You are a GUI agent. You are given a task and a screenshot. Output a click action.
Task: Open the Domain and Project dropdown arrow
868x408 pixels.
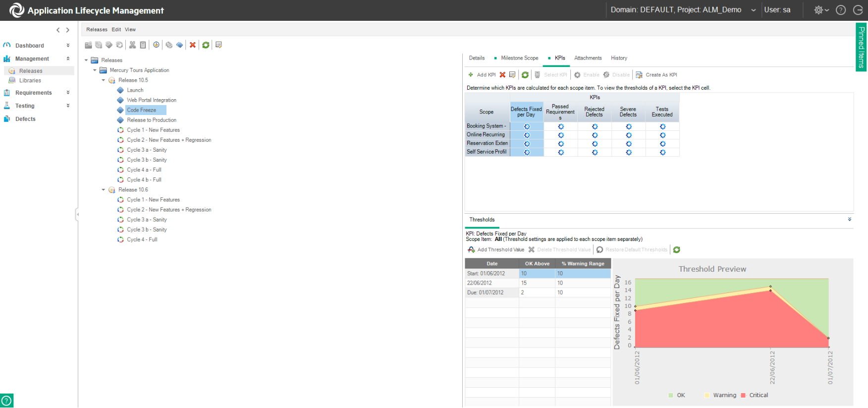(x=754, y=10)
